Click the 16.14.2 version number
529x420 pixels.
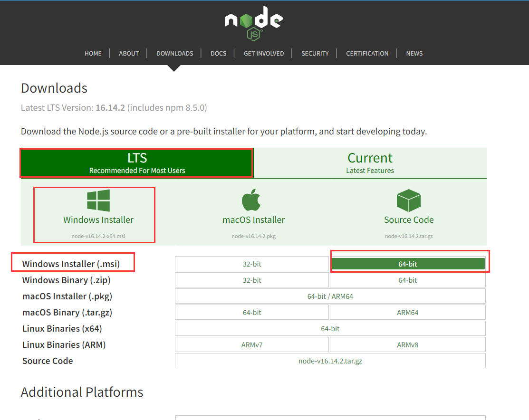point(110,108)
